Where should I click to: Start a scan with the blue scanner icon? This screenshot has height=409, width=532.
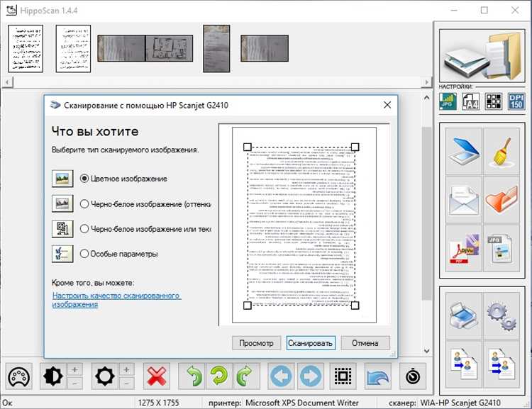[464, 151]
